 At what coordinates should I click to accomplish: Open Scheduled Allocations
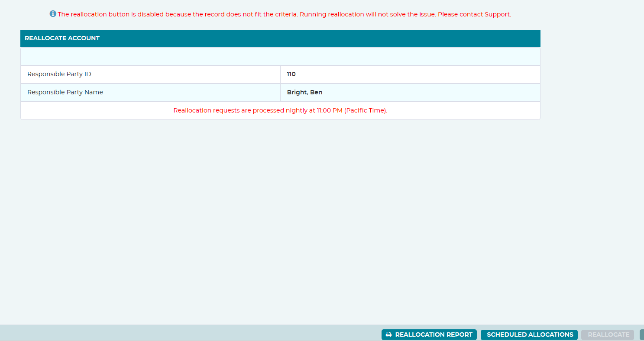coord(529,335)
